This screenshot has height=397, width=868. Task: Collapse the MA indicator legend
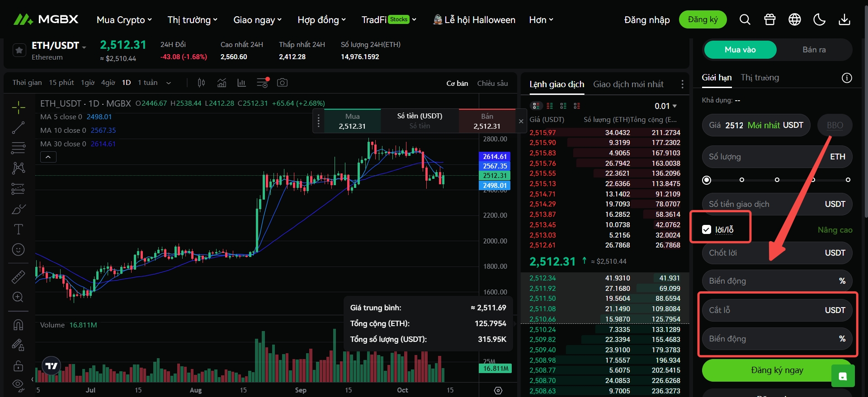click(x=48, y=157)
